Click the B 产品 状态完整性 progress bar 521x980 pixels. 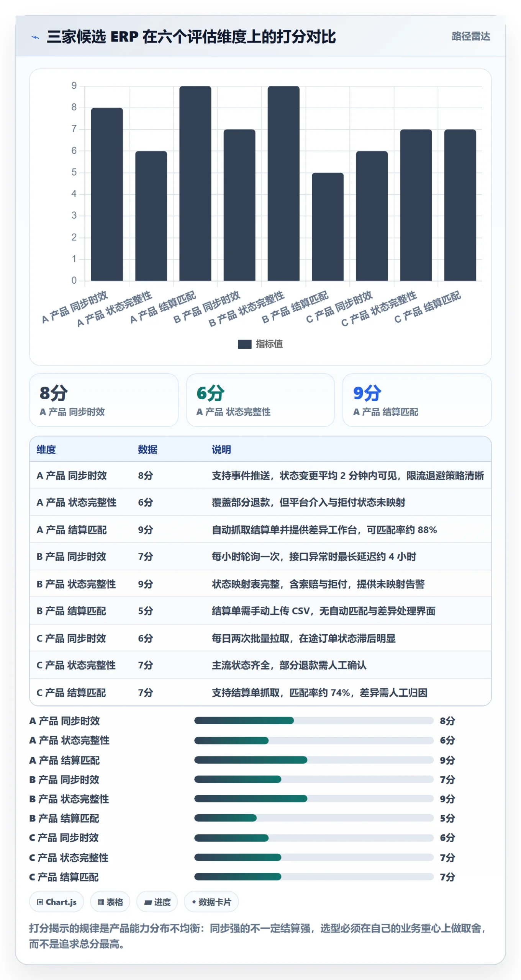(x=314, y=798)
